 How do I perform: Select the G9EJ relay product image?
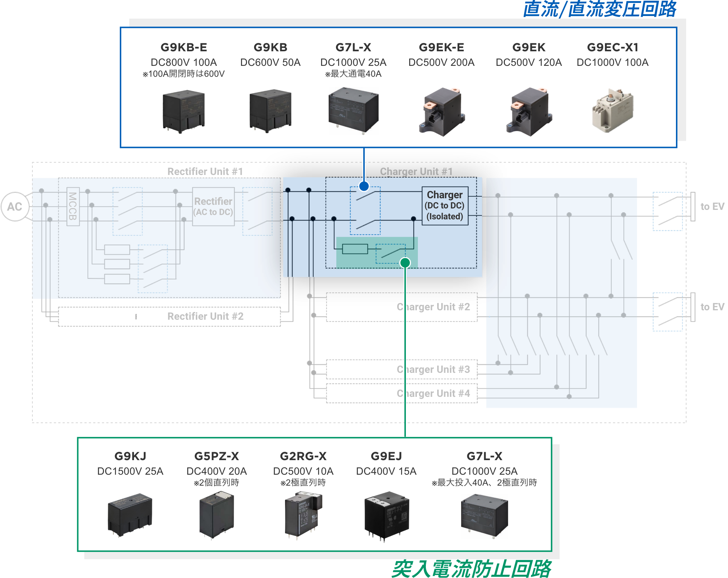(386, 515)
